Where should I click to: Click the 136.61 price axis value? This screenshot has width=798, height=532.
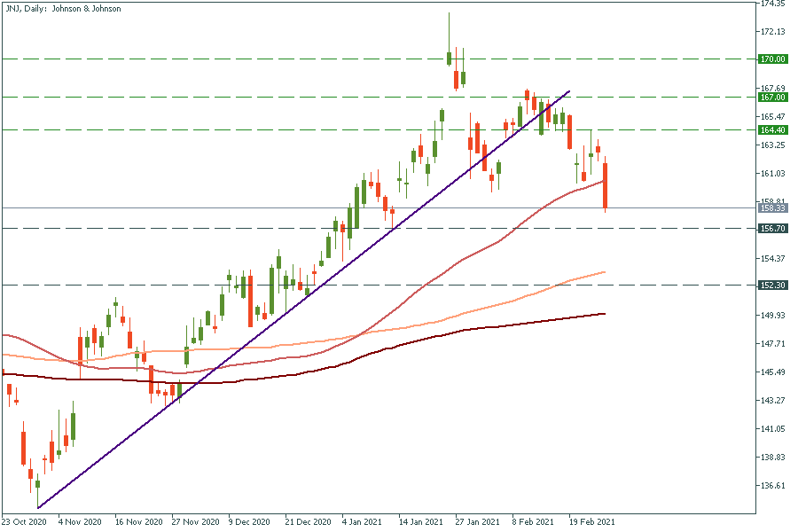click(772, 486)
